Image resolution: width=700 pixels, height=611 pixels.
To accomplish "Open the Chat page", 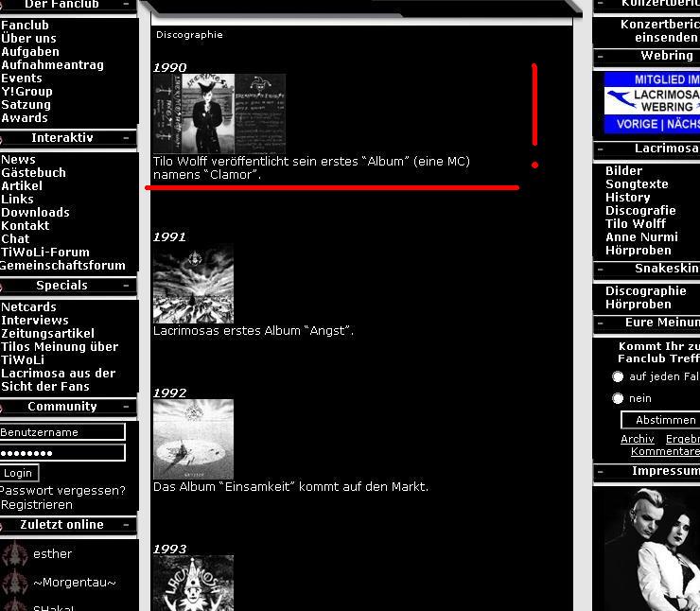I will coord(15,238).
